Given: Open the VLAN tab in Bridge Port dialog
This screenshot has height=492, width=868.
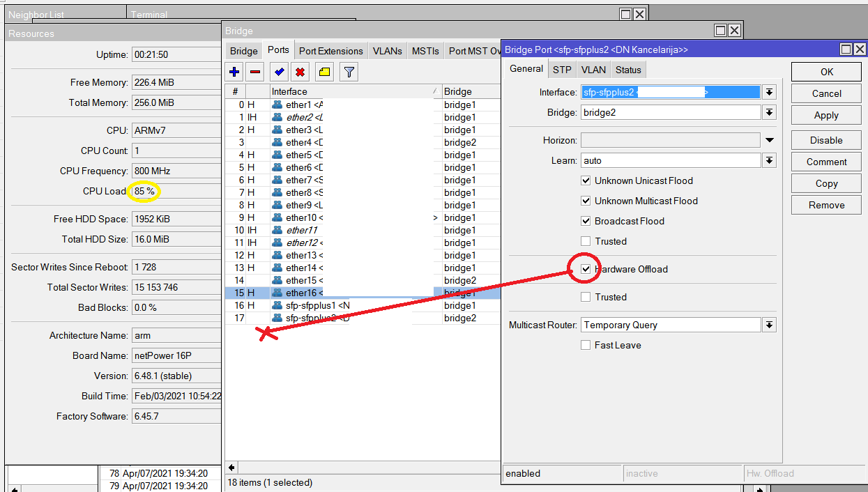Looking at the screenshot, I should (593, 70).
